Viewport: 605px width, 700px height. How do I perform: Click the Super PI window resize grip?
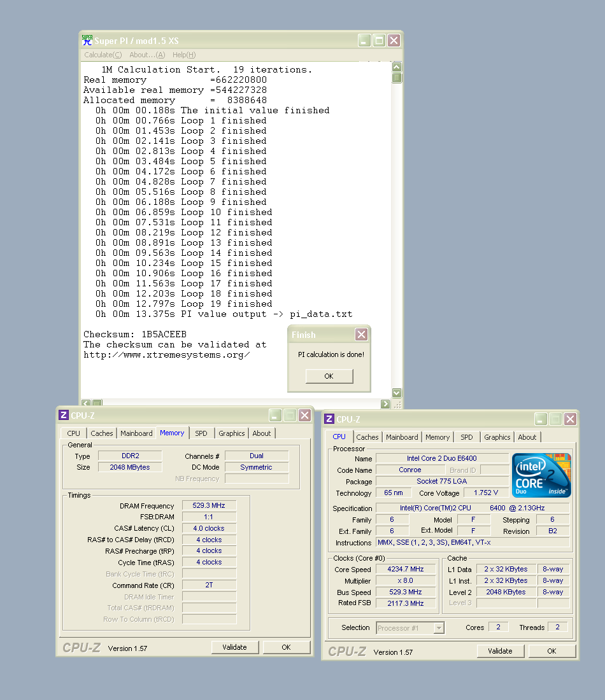tap(397, 403)
